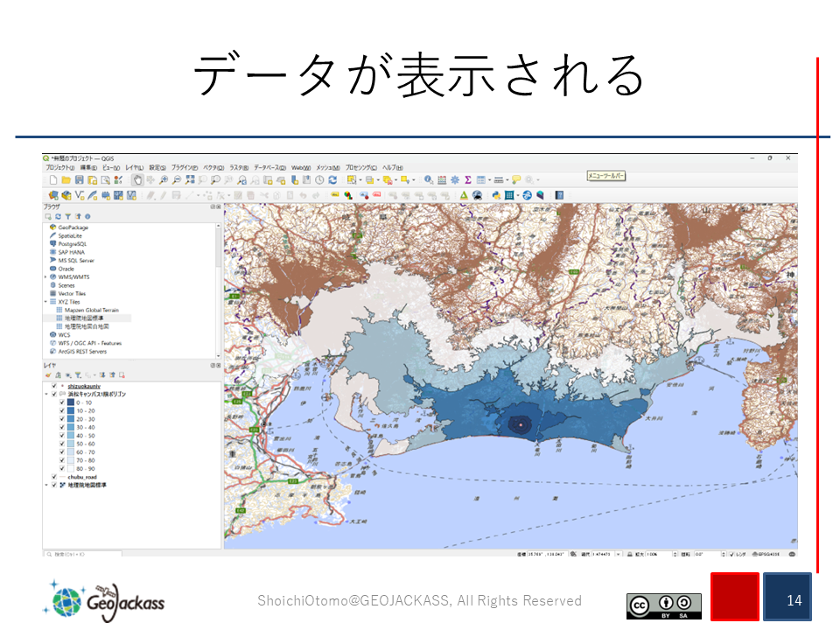Click the Open Project folder icon
This screenshot has width=840, height=630.
pyautogui.click(x=66, y=179)
